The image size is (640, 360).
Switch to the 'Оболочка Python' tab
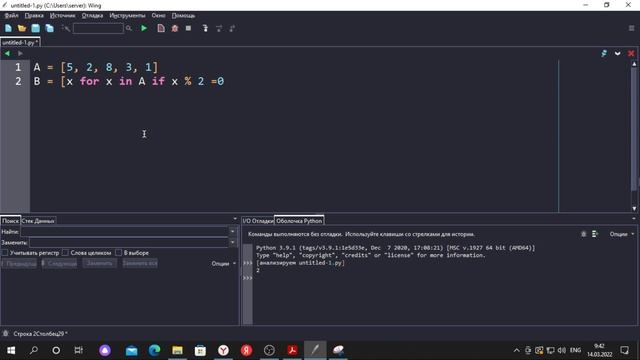click(x=299, y=221)
